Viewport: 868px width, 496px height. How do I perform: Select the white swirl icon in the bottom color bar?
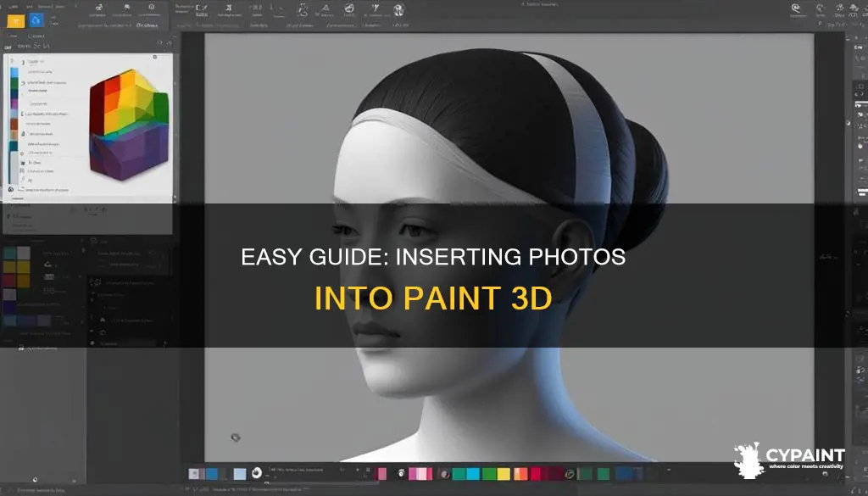point(257,473)
